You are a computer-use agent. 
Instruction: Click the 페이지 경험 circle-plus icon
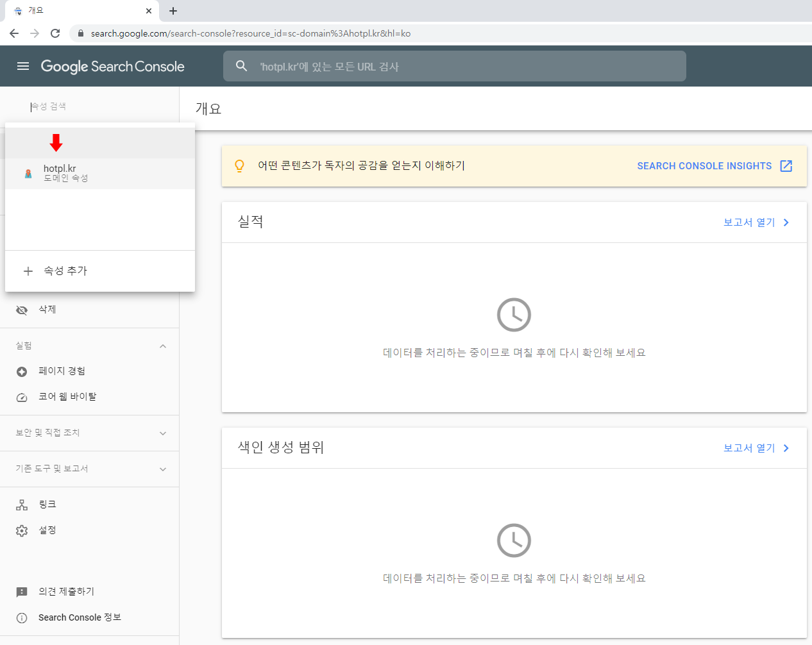(x=22, y=372)
